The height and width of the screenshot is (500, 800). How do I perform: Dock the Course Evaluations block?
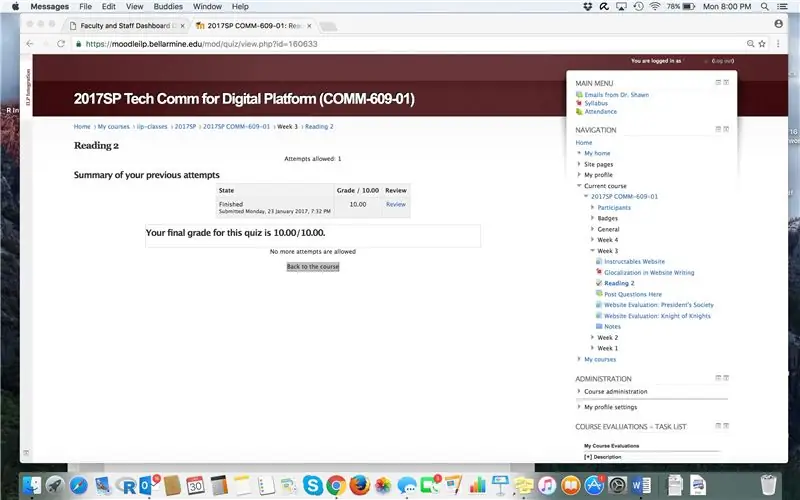pyautogui.click(x=727, y=426)
